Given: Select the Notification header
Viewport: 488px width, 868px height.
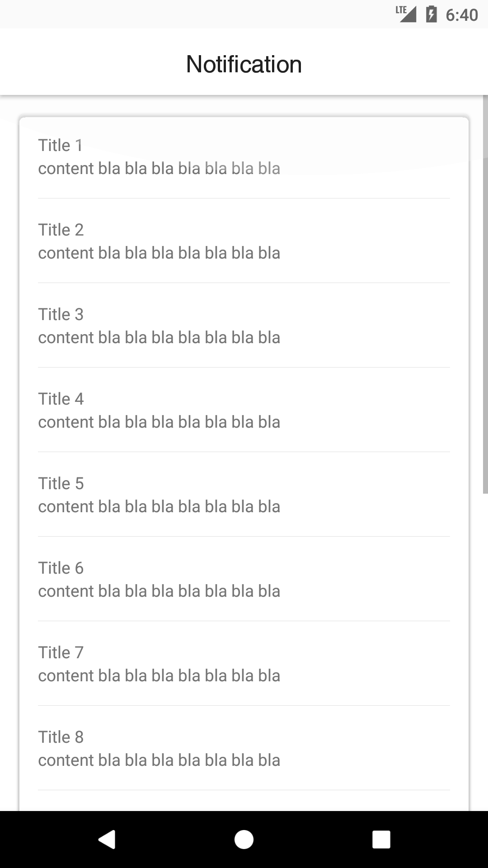Looking at the screenshot, I should tap(244, 63).
